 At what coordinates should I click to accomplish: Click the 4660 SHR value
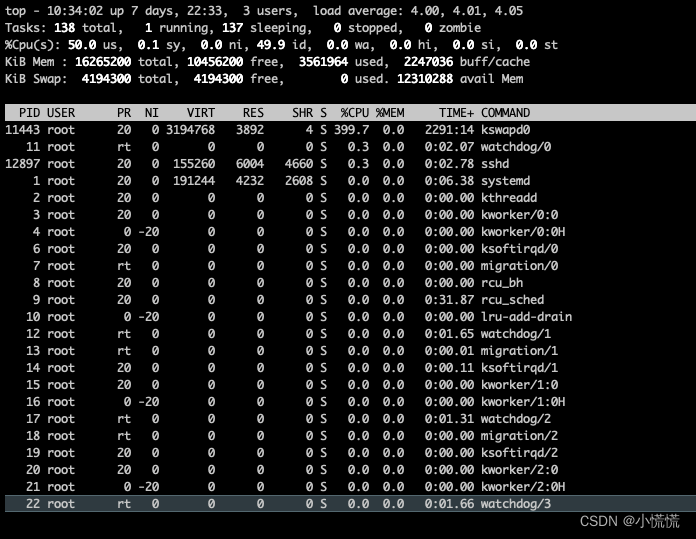[299, 163]
